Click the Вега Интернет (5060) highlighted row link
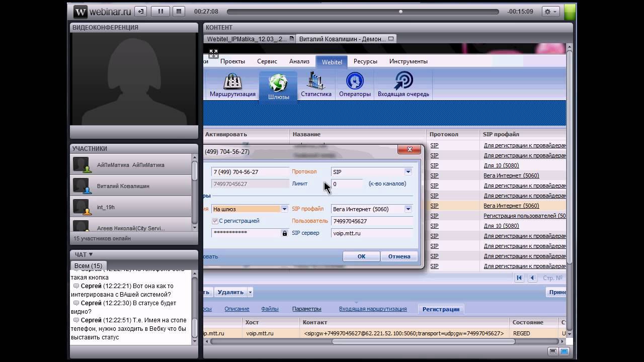 coord(511,206)
